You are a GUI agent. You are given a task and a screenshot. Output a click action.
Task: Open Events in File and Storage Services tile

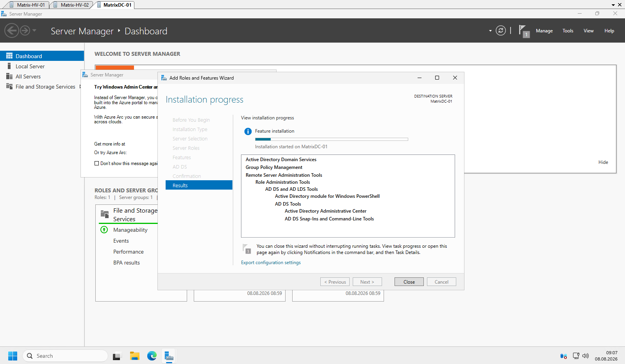(x=121, y=241)
